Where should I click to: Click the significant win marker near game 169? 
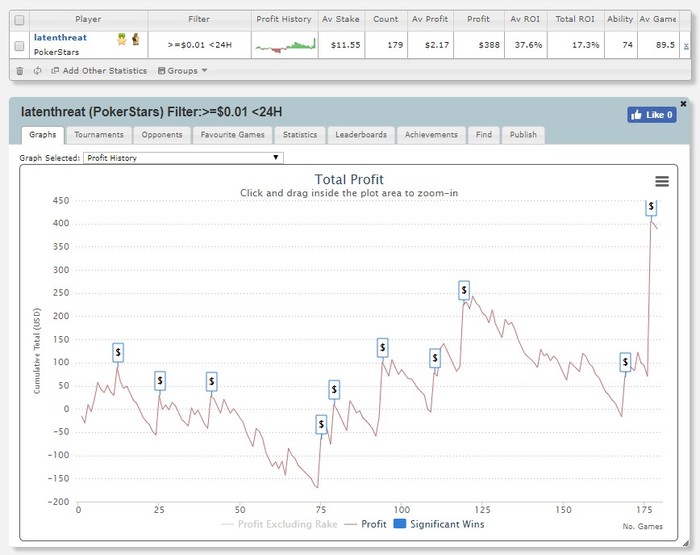tap(625, 362)
